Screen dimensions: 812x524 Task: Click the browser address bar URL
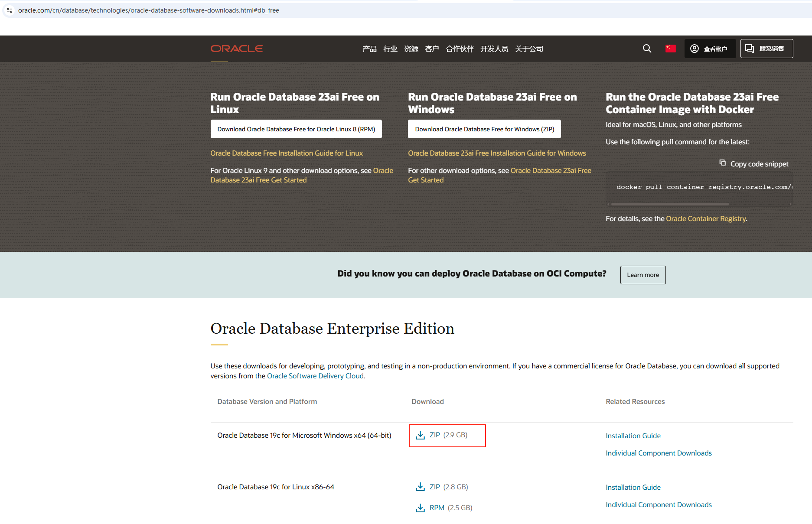[149, 10]
